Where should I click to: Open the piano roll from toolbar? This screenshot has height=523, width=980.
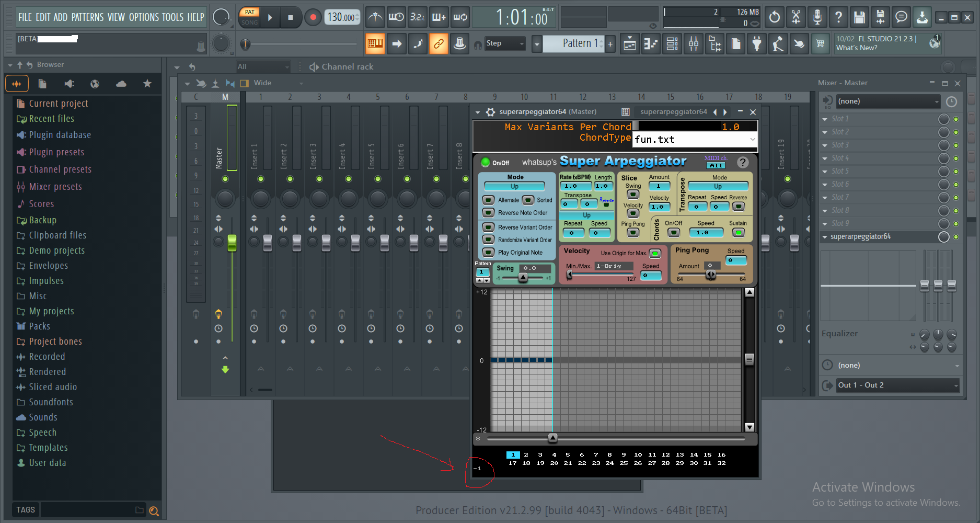click(x=651, y=44)
